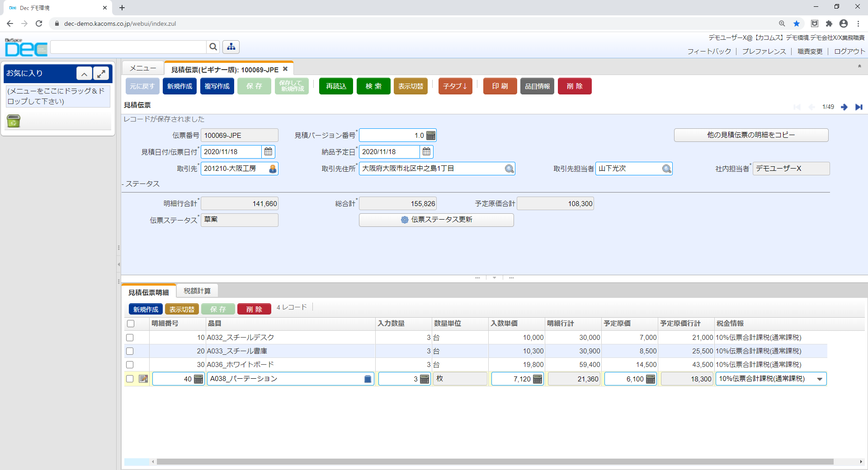
Task: Switch to the 税額計算 tab
Action: click(x=197, y=291)
